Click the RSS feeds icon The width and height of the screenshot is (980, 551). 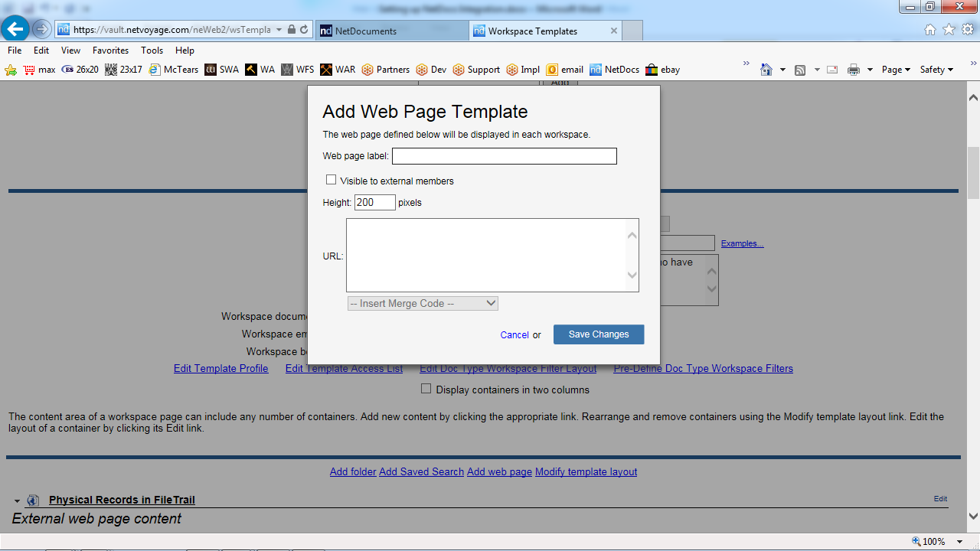coord(800,70)
